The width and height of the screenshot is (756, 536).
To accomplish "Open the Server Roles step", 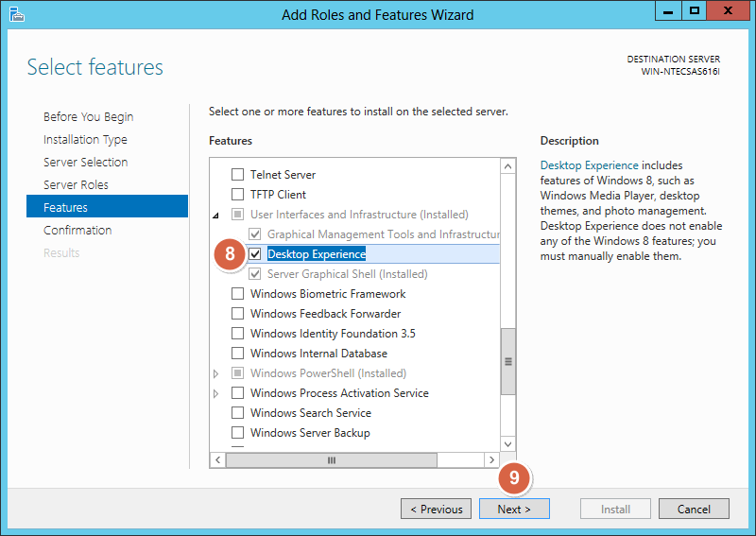I will (x=76, y=184).
